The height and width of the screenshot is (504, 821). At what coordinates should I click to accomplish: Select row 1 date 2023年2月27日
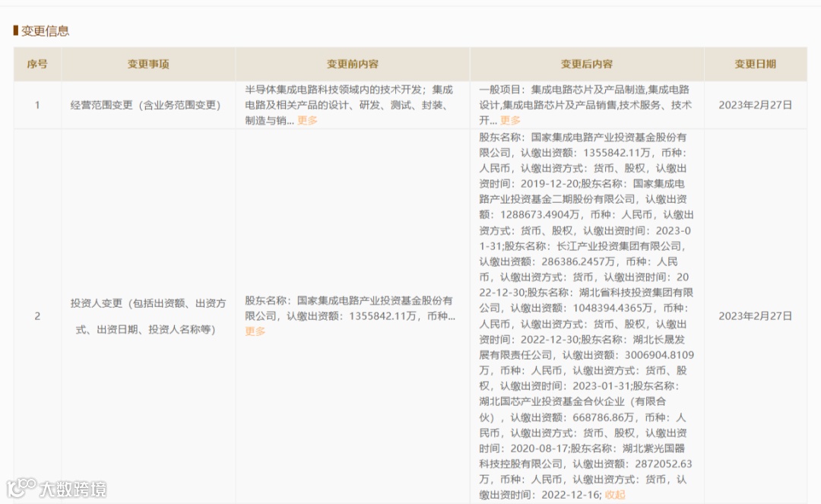pos(755,105)
